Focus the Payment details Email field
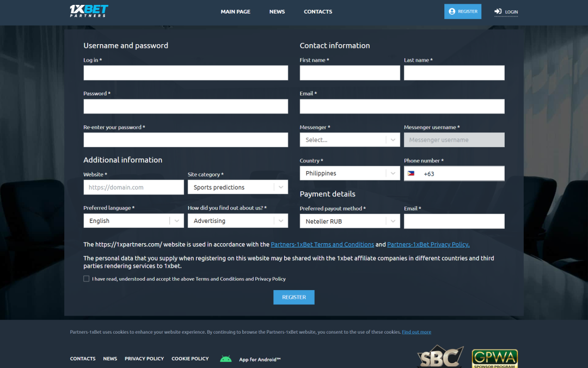 click(x=454, y=221)
